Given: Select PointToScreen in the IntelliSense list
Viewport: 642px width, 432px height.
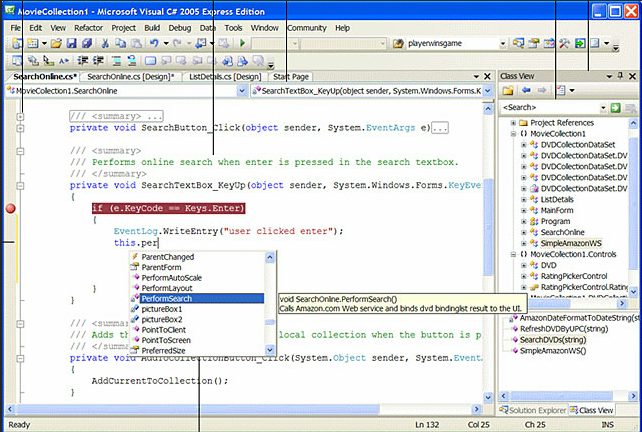Looking at the screenshot, I should [x=197, y=340].
